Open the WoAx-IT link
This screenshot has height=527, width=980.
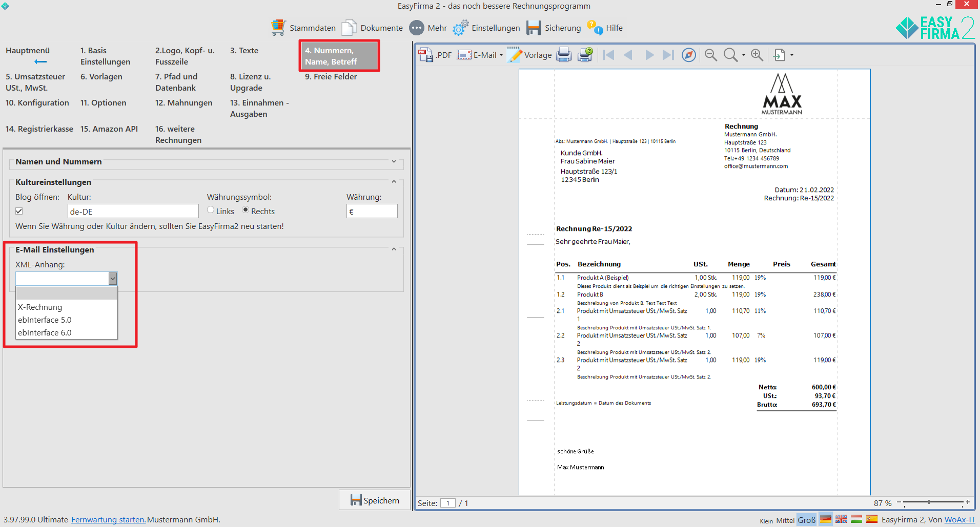coord(959,519)
